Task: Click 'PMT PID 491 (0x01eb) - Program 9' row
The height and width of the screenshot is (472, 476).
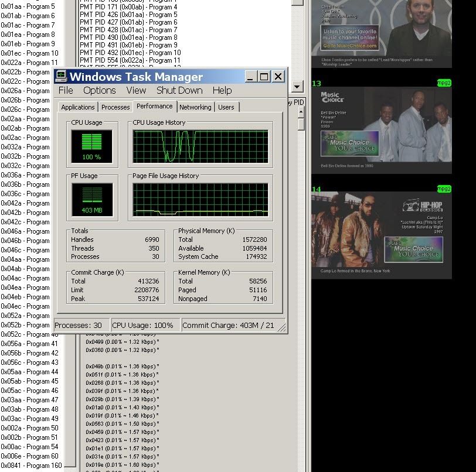Action: [x=128, y=45]
